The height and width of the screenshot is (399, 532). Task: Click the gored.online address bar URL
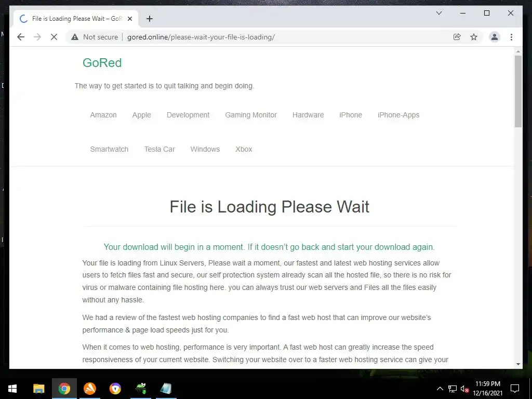201,37
